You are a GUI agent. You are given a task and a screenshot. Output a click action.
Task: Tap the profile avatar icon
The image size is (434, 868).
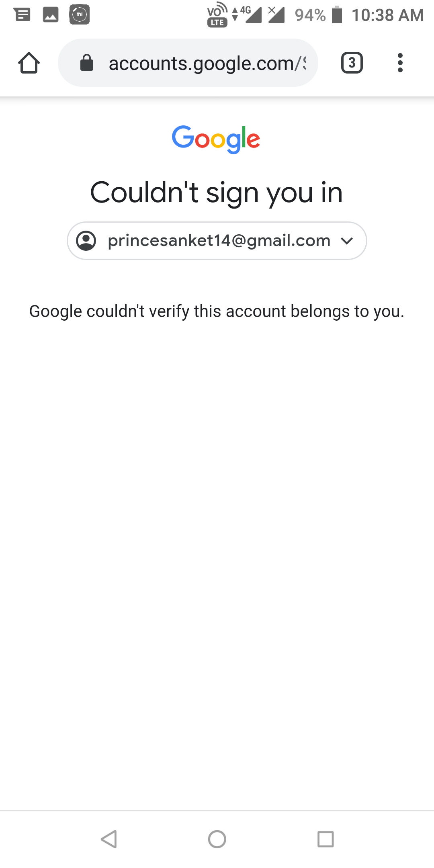coord(86,241)
